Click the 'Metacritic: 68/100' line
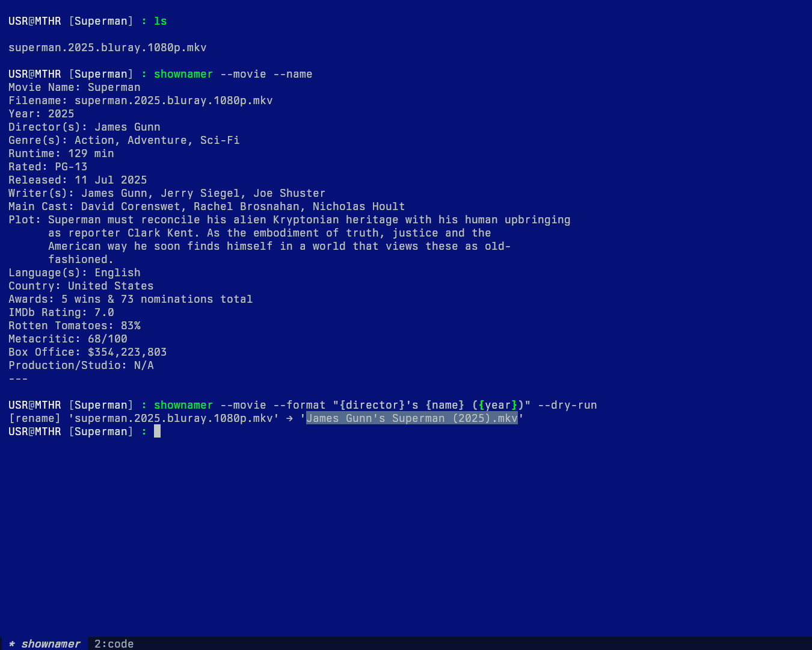 (68, 339)
